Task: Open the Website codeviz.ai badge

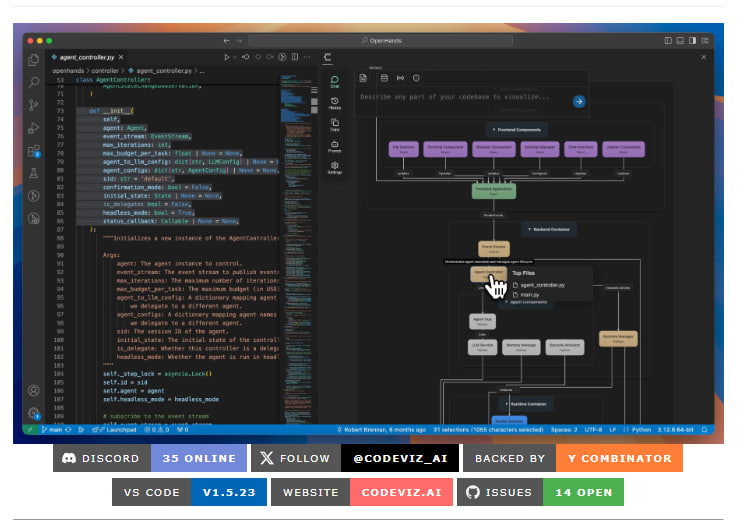Action: click(x=362, y=492)
